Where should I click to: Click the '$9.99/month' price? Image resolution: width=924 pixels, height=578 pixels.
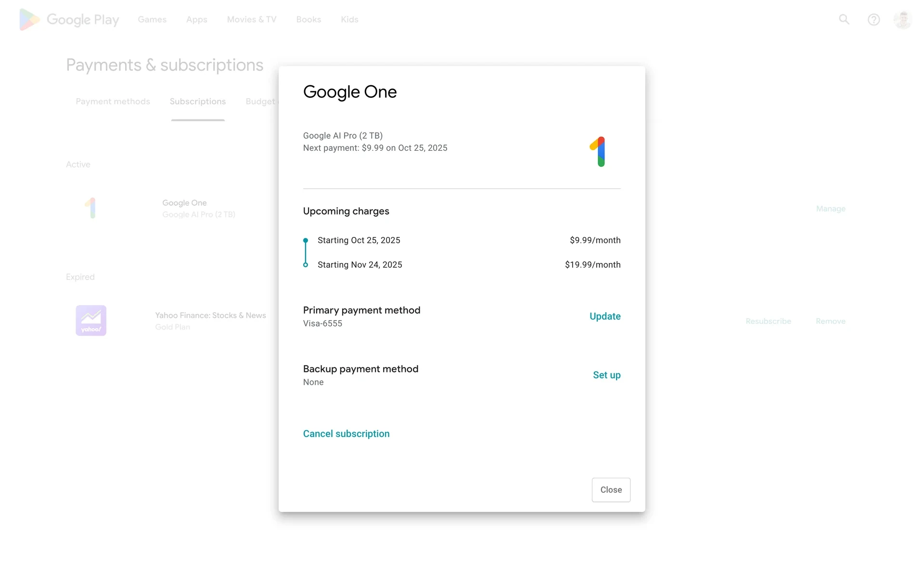(595, 240)
